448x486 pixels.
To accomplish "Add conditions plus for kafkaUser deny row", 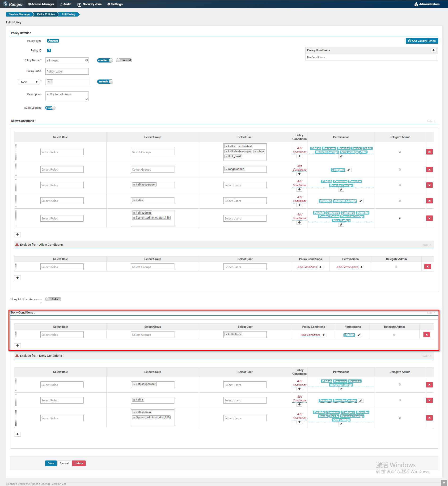I will click(324, 335).
